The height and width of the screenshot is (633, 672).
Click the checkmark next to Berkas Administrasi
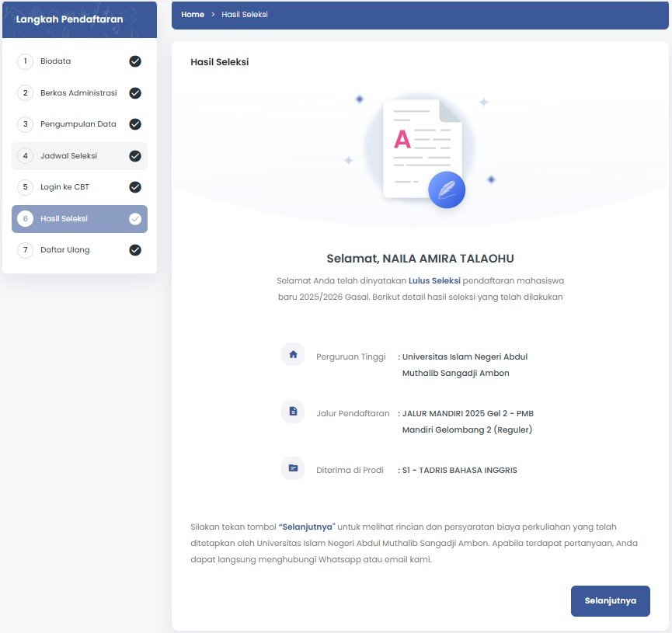click(135, 93)
